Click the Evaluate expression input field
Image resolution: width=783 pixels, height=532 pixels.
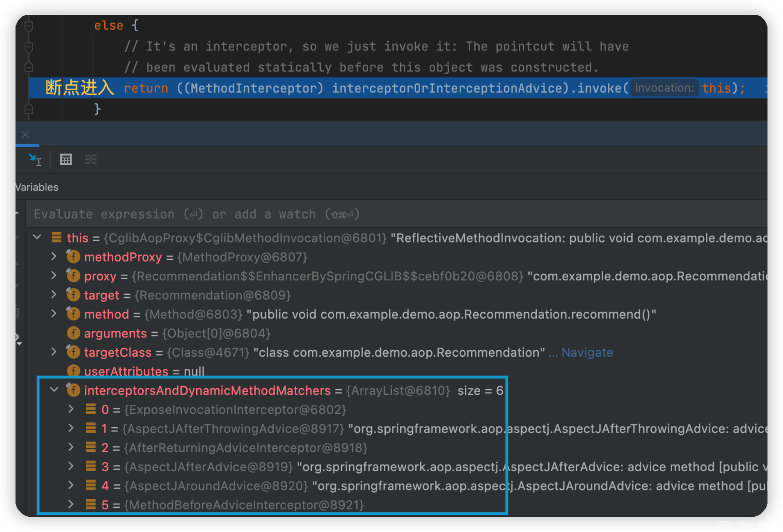[396, 214]
